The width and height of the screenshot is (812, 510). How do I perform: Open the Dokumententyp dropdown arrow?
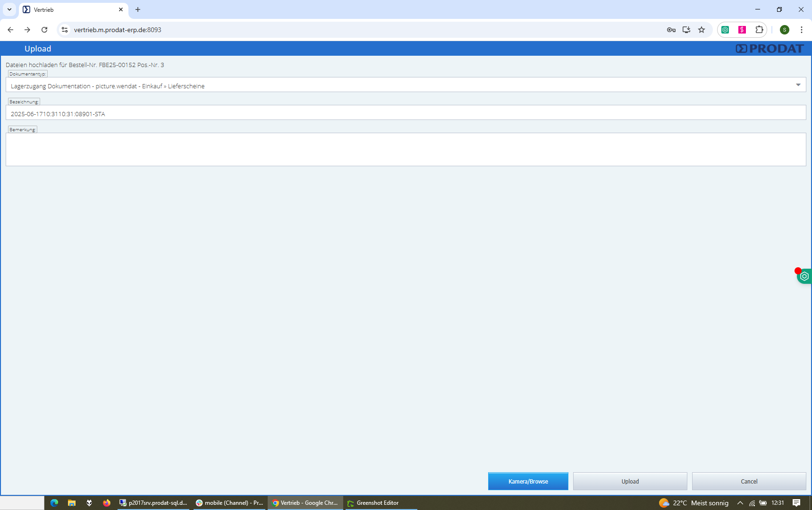coord(798,85)
